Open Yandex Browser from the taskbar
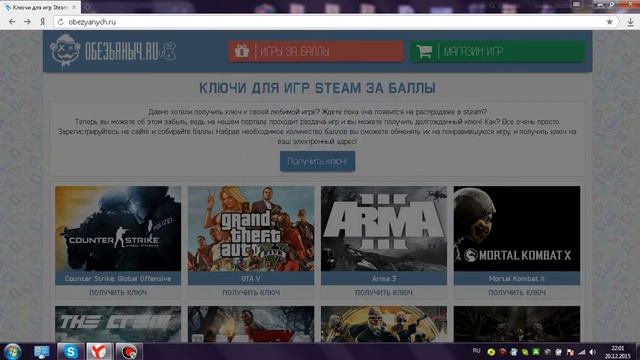Viewport: 640px width, 360px height. pos(99,351)
